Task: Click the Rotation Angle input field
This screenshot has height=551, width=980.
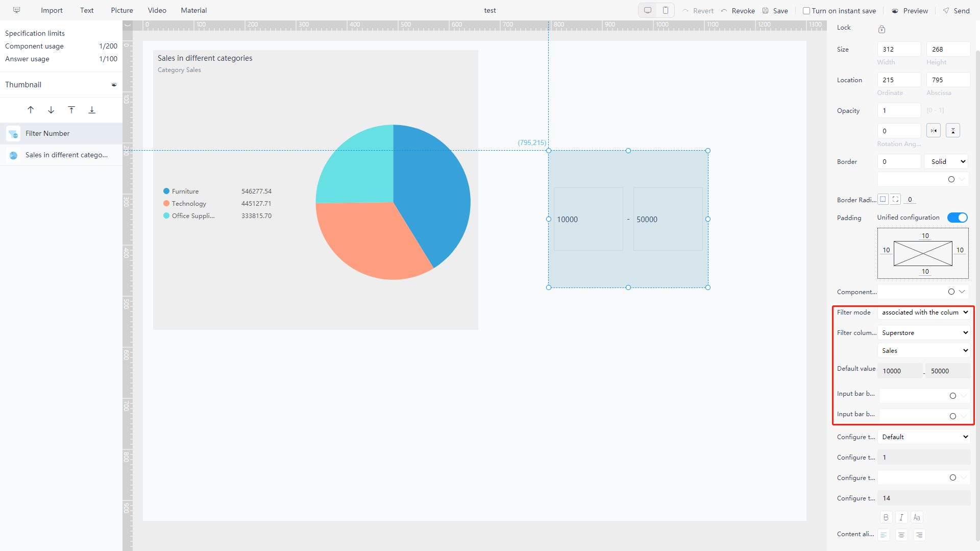Action: (x=899, y=131)
